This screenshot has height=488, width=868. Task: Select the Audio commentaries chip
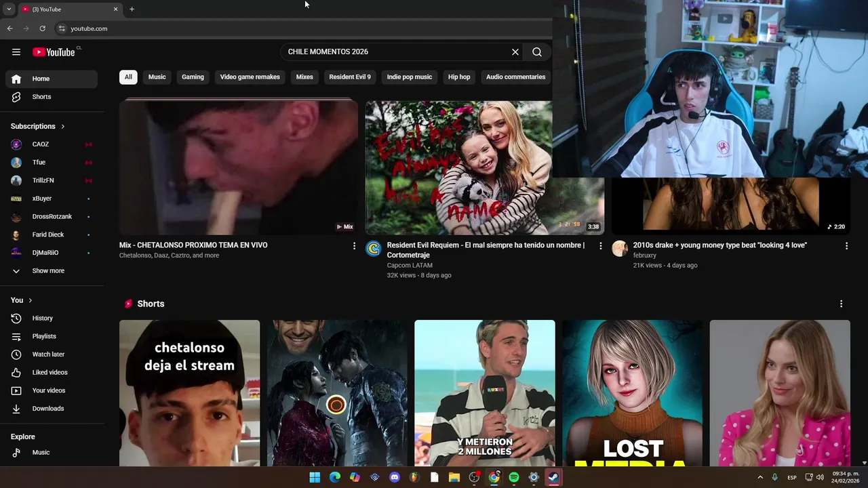[x=515, y=77]
